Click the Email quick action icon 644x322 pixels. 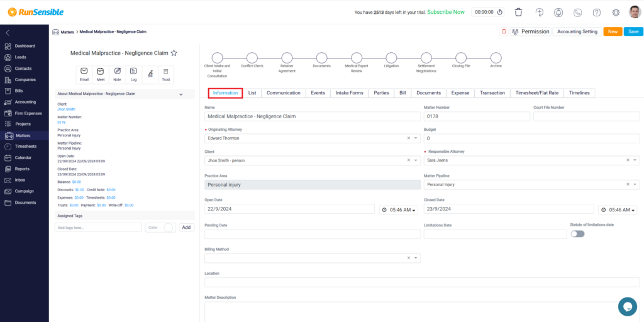[84, 74]
